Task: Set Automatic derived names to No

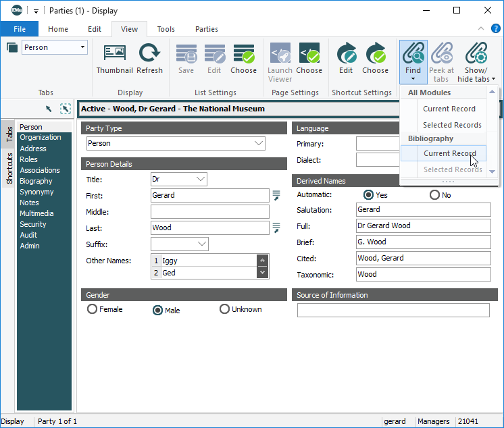Action: tap(434, 195)
